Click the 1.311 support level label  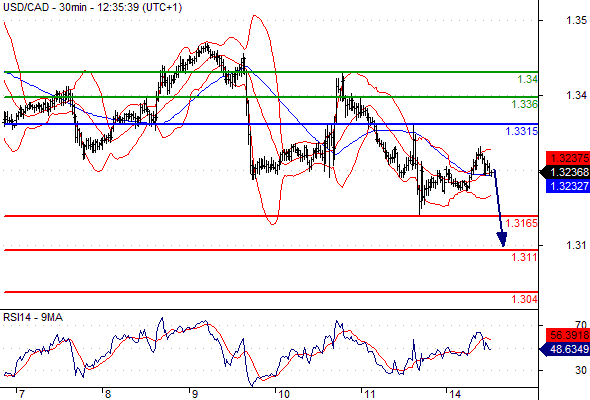pyautogui.click(x=525, y=257)
